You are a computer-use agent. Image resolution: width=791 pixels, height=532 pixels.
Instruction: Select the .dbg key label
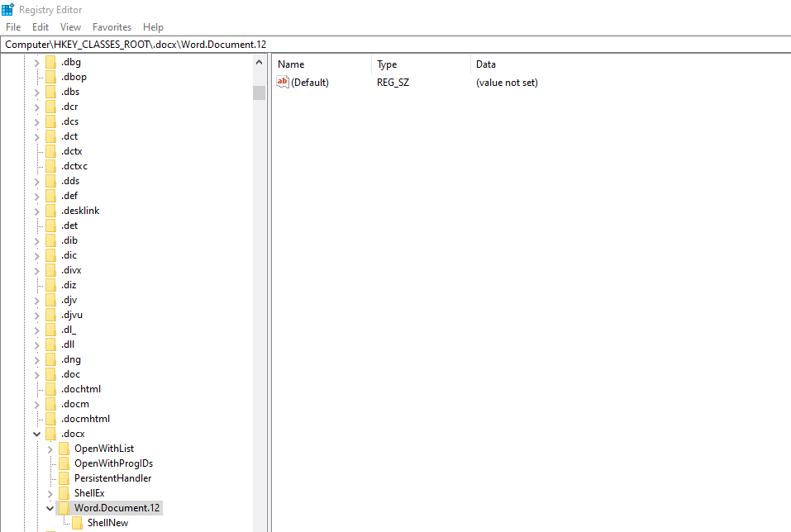coord(70,62)
